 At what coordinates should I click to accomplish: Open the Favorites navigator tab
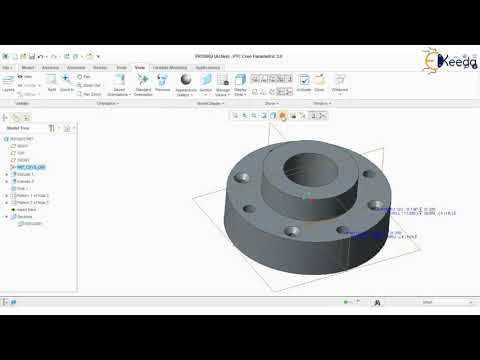coord(27,117)
